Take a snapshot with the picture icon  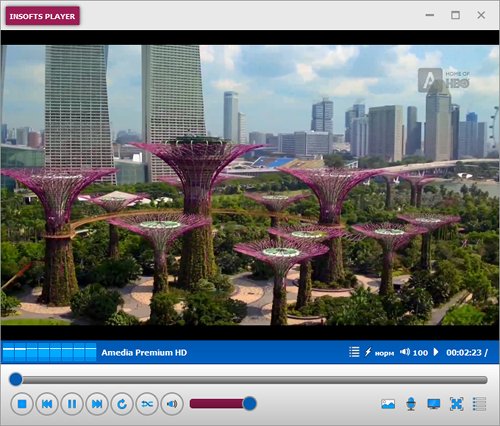pyautogui.click(x=388, y=404)
